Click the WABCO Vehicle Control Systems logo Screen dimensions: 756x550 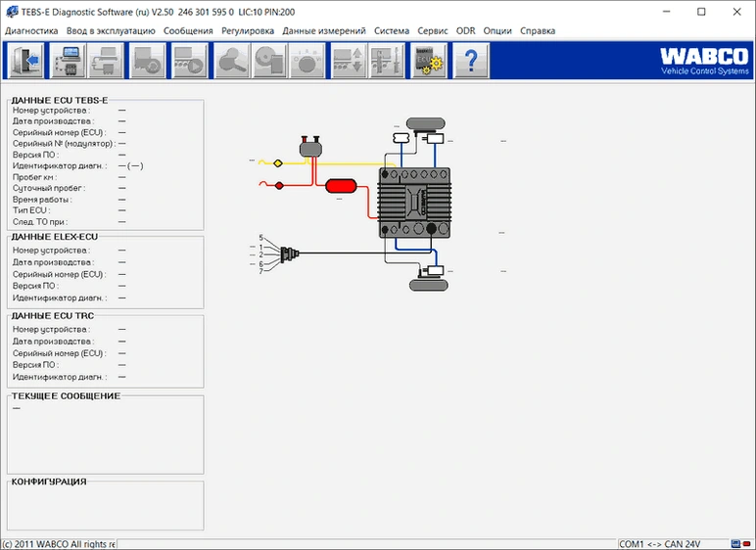[704, 62]
